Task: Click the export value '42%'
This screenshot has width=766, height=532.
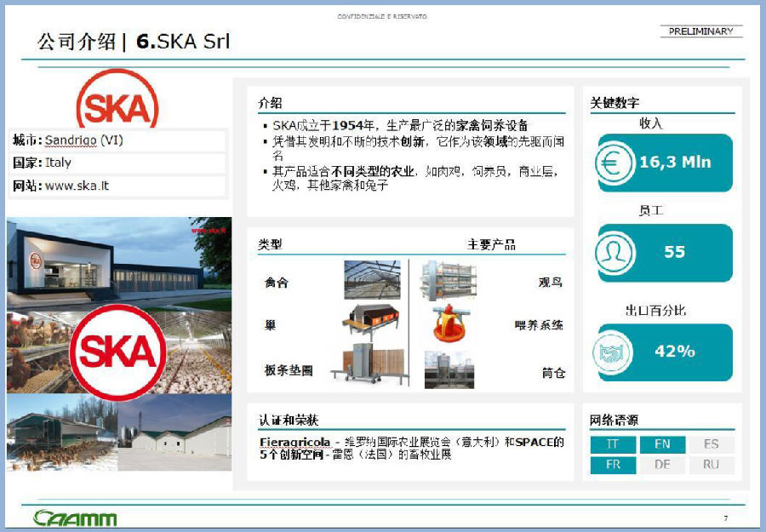Action: click(675, 352)
